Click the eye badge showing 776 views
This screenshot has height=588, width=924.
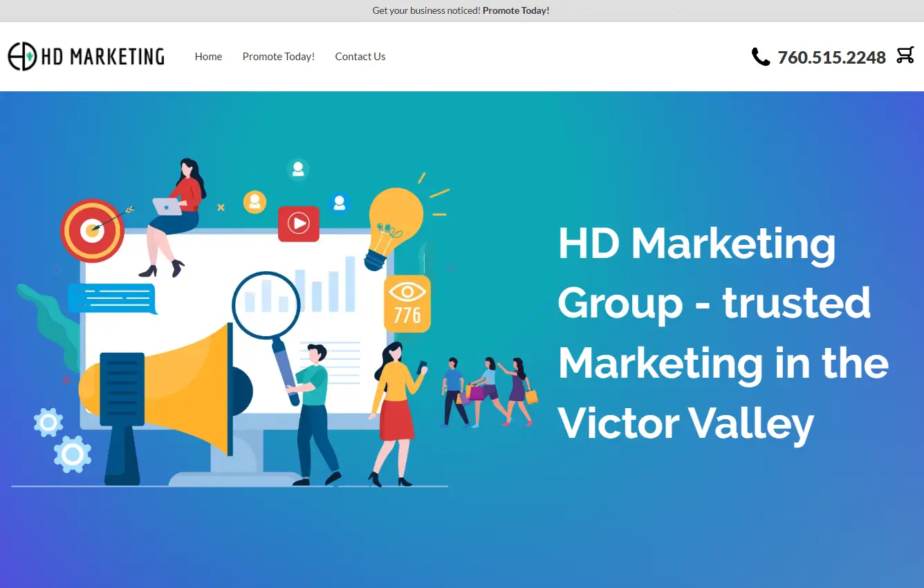pos(407,304)
